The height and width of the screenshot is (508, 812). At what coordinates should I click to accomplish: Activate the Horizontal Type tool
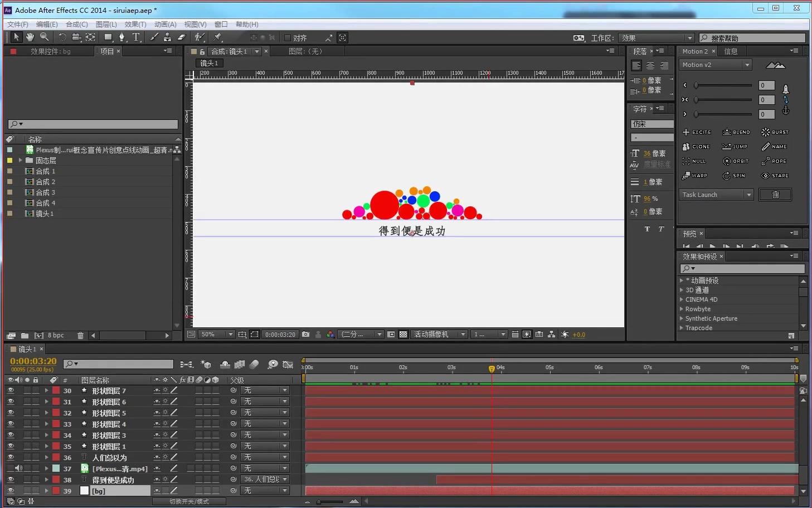136,37
